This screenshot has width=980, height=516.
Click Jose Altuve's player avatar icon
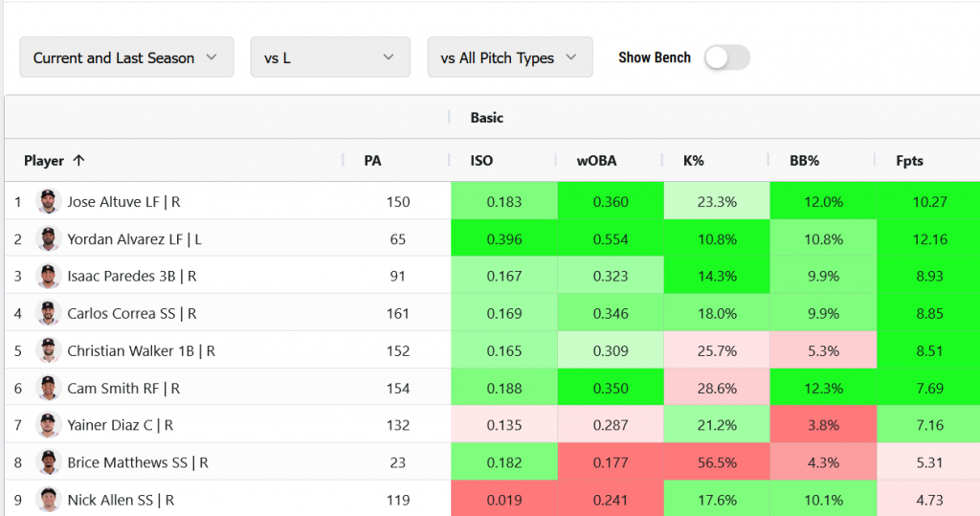(x=49, y=202)
